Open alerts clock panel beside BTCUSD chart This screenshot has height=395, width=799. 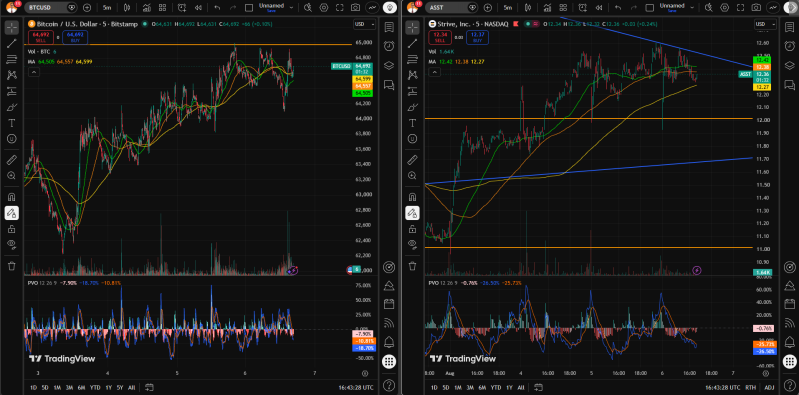coord(389,46)
